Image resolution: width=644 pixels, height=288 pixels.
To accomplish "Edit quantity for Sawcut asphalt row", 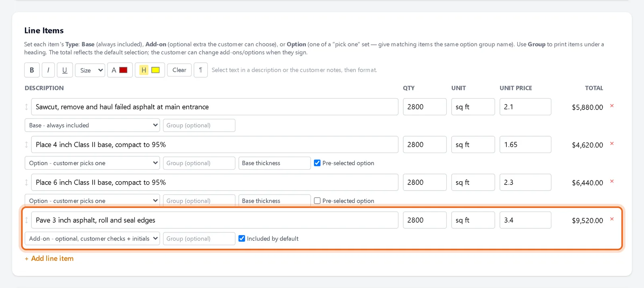I will click(x=425, y=107).
